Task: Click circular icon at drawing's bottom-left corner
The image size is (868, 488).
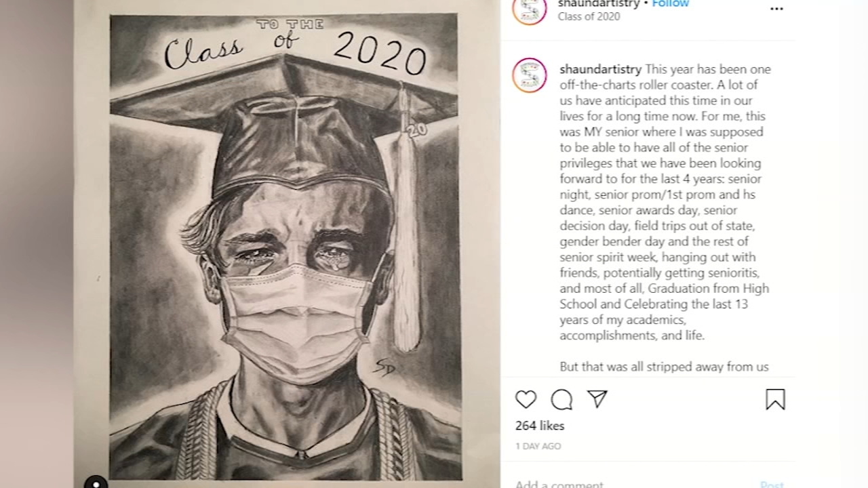Action: click(96, 483)
